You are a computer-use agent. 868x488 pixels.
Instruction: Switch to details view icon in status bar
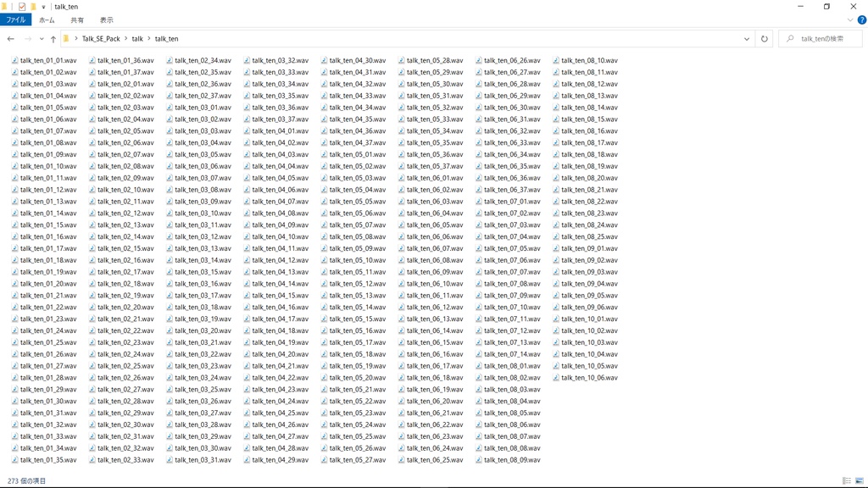(x=847, y=481)
